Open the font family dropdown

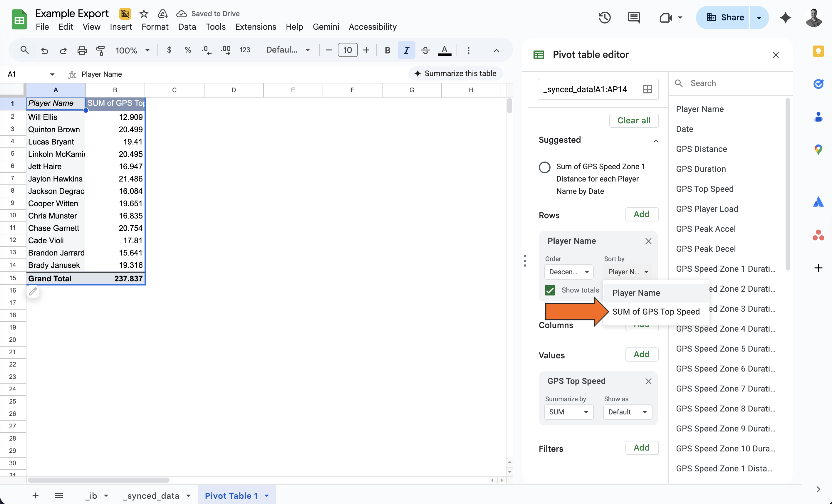click(288, 50)
